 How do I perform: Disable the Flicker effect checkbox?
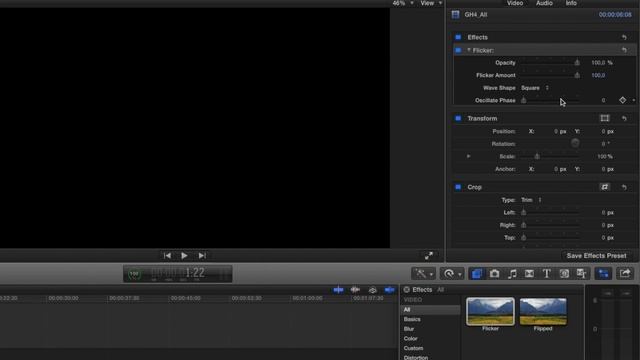(x=458, y=50)
